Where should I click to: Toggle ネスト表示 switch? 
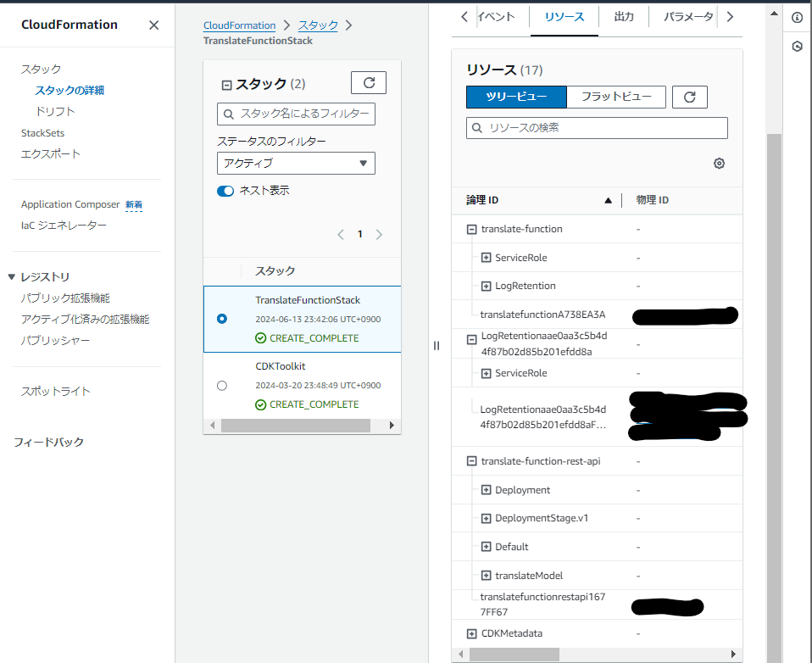(225, 191)
